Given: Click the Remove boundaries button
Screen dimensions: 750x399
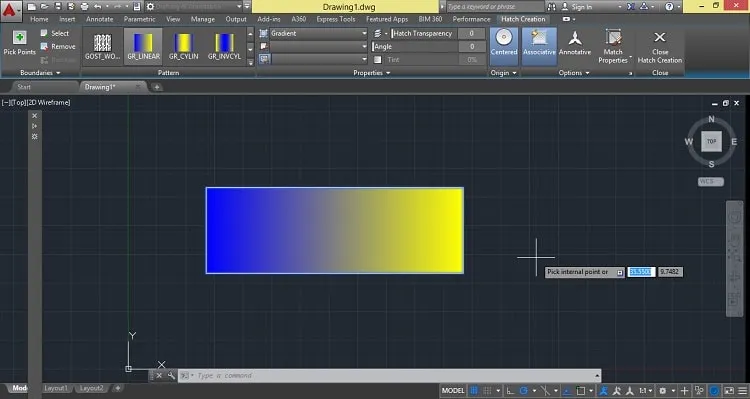Looking at the screenshot, I should [x=58, y=46].
